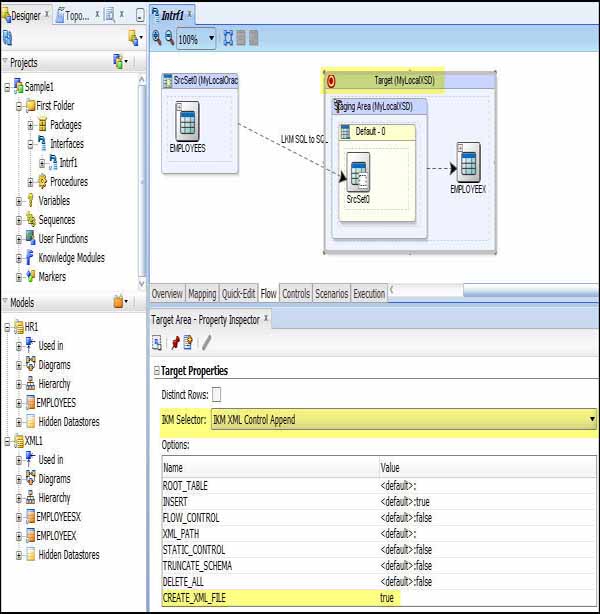Switch to the Overview tab
This screenshot has height=614, width=600.
point(167,294)
